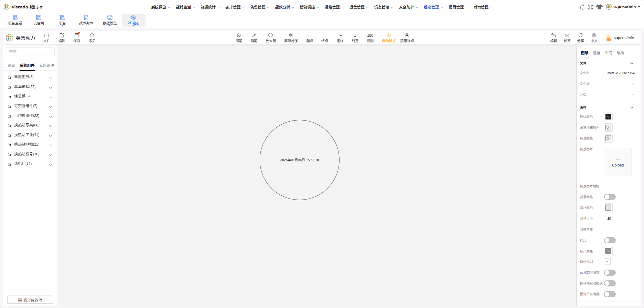644x308 pixels.
Task: Switch to the 布局 tab
Action: click(608, 53)
